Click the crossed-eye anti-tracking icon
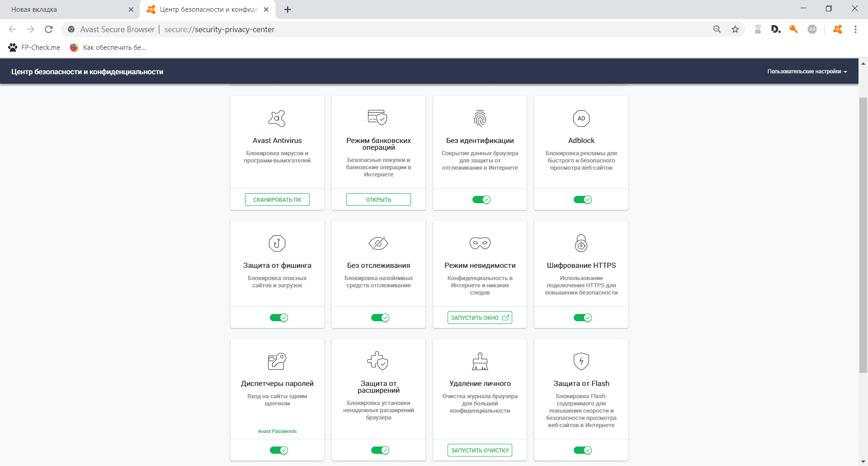Image resolution: width=868 pixels, height=466 pixels. pyautogui.click(x=378, y=243)
